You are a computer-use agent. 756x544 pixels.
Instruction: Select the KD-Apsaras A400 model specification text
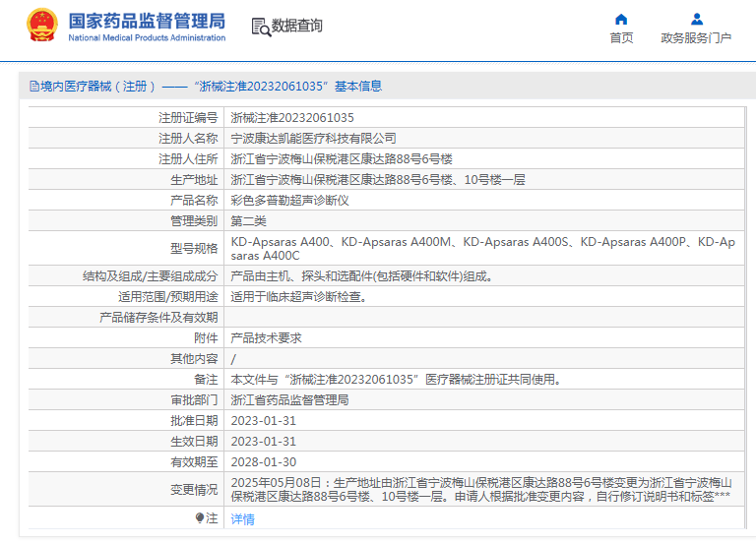click(483, 249)
